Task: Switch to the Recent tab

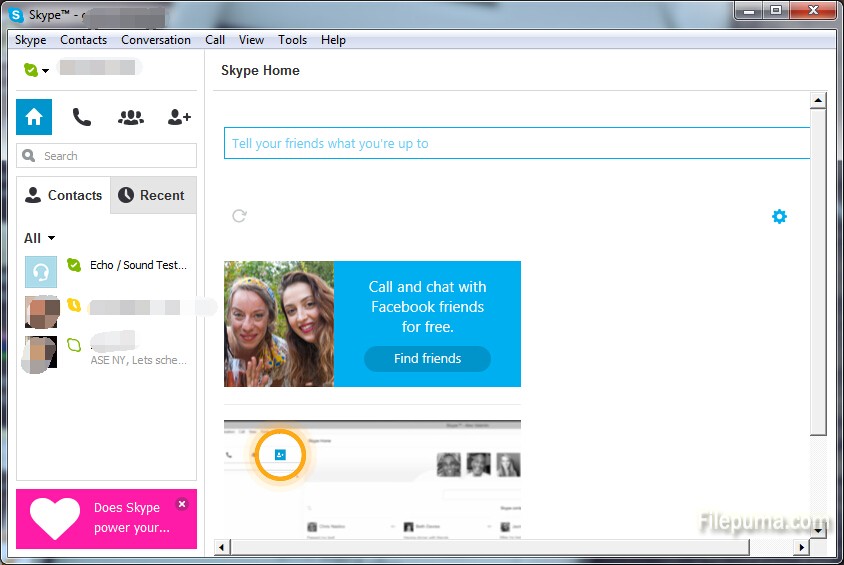Action: coord(153,196)
